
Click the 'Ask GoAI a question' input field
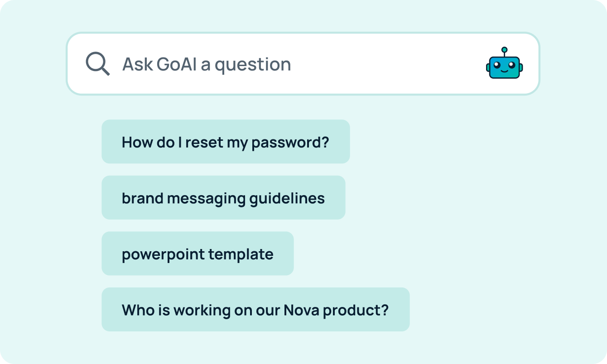coord(272,63)
